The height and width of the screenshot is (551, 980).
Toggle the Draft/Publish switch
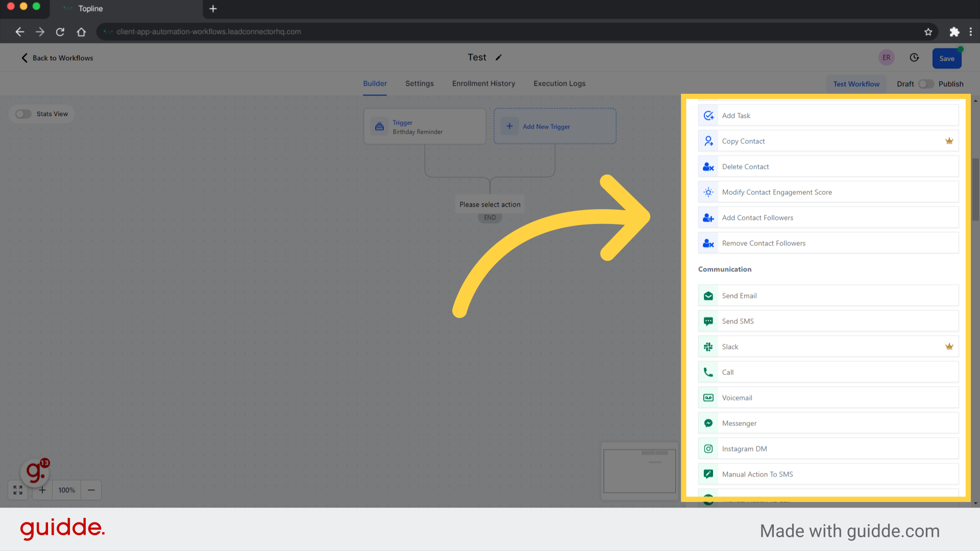[926, 84]
